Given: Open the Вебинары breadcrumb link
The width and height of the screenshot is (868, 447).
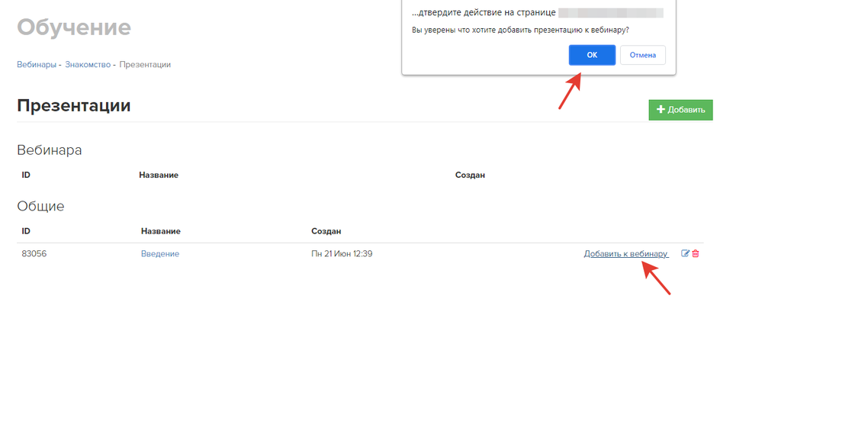Looking at the screenshot, I should point(37,65).
